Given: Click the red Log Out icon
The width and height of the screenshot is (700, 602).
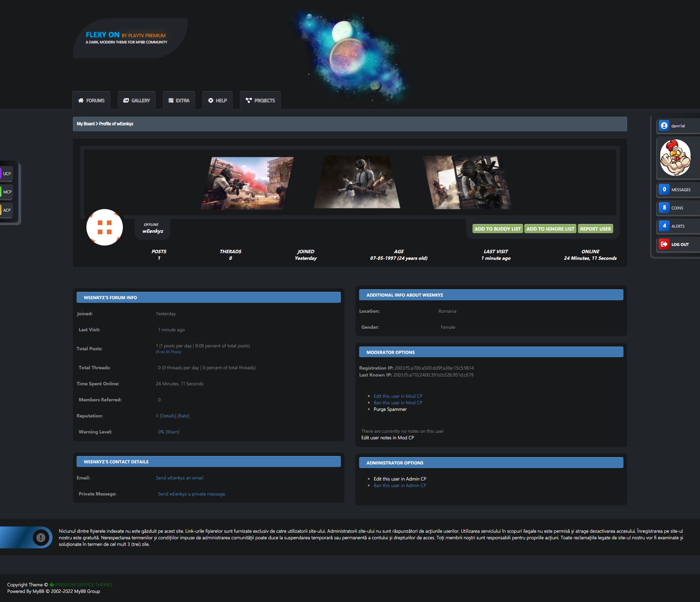Looking at the screenshot, I should pyautogui.click(x=664, y=244).
